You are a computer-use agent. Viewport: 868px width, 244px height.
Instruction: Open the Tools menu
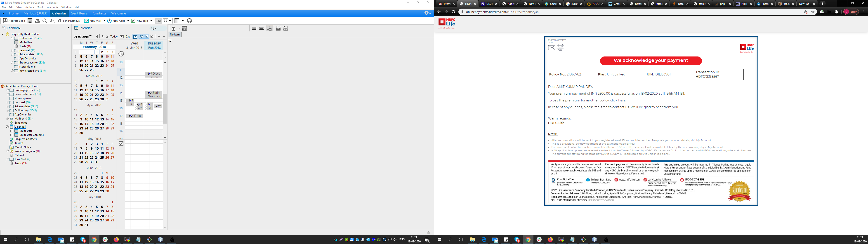click(41, 7)
